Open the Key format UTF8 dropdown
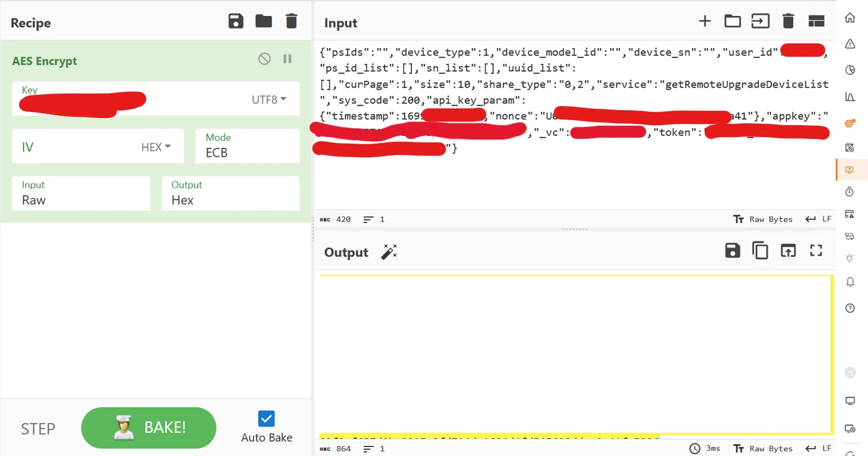This screenshot has height=456, width=868. tap(269, 100)
